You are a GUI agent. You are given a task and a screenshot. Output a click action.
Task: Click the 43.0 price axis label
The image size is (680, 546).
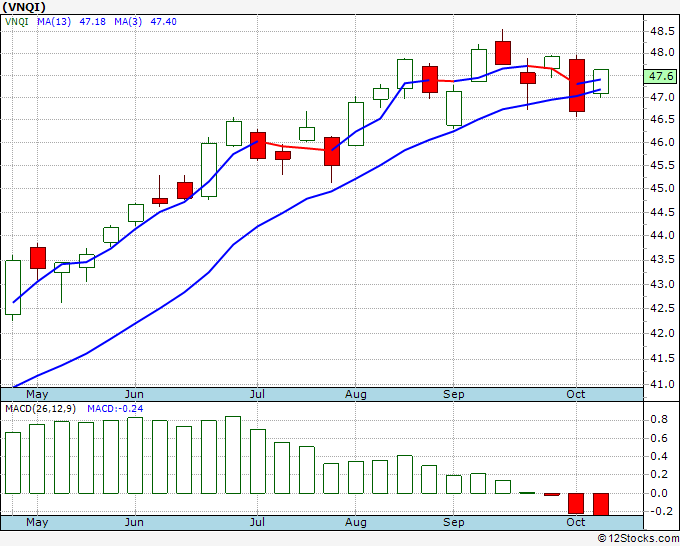pos(662,284)
